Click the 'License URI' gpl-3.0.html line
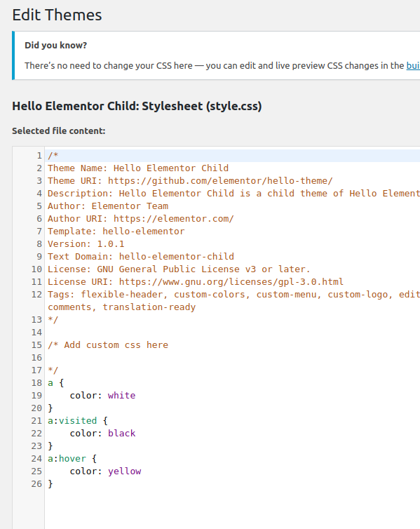Image resolution: width=420 pixels, height=529 pixels. point(196,282)
